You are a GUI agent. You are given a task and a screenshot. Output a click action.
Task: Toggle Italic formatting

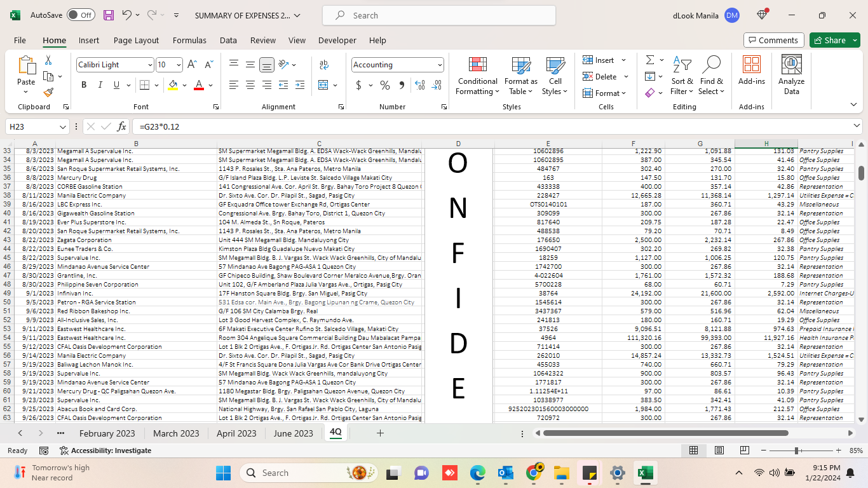point(100,85)
